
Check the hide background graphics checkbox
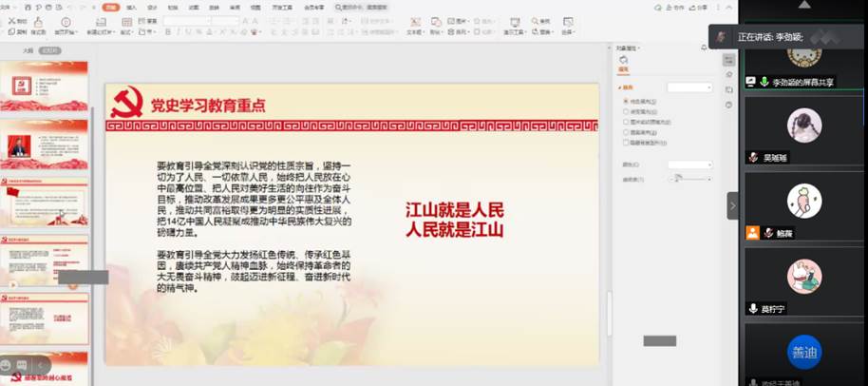pos(625,143)
